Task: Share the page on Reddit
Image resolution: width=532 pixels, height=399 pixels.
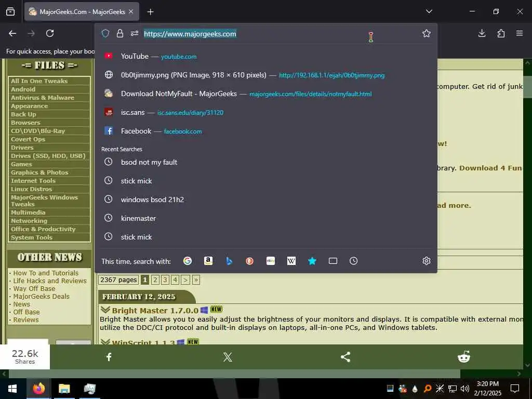Action: tap(464, 357)
